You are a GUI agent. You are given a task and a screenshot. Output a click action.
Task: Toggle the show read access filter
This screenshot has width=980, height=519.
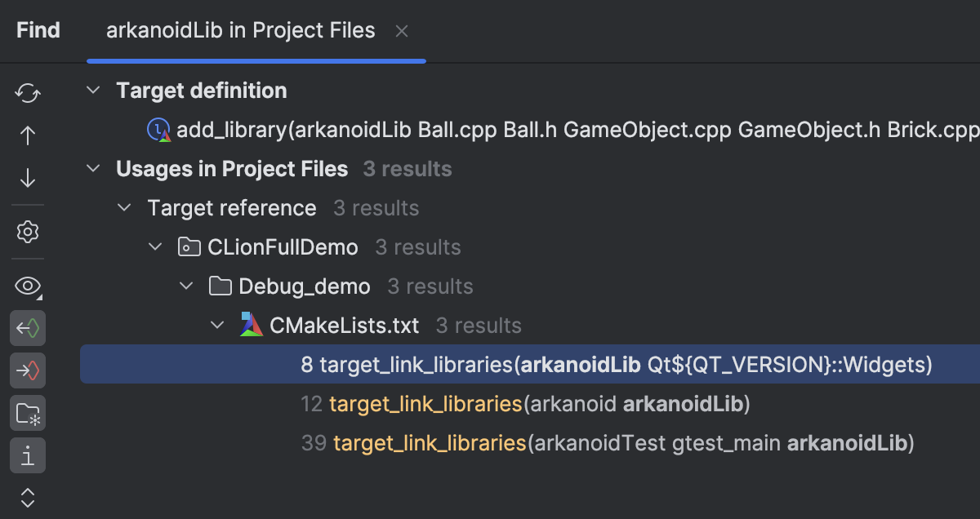click(28, 329)
